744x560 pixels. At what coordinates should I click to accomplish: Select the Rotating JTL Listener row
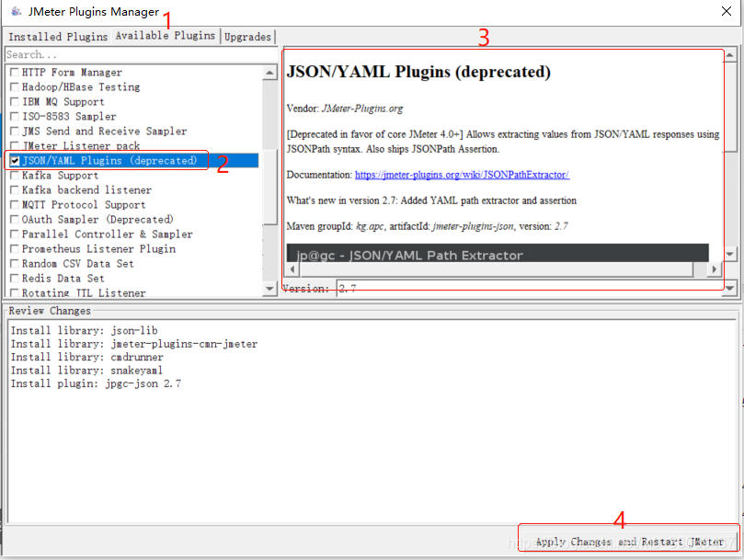pos(132,292)
